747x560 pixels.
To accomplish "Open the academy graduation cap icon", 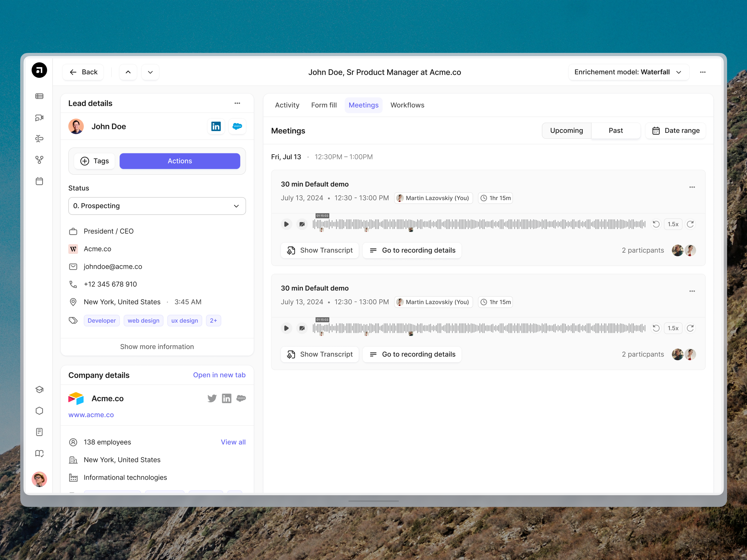I will tap(40, 389).
